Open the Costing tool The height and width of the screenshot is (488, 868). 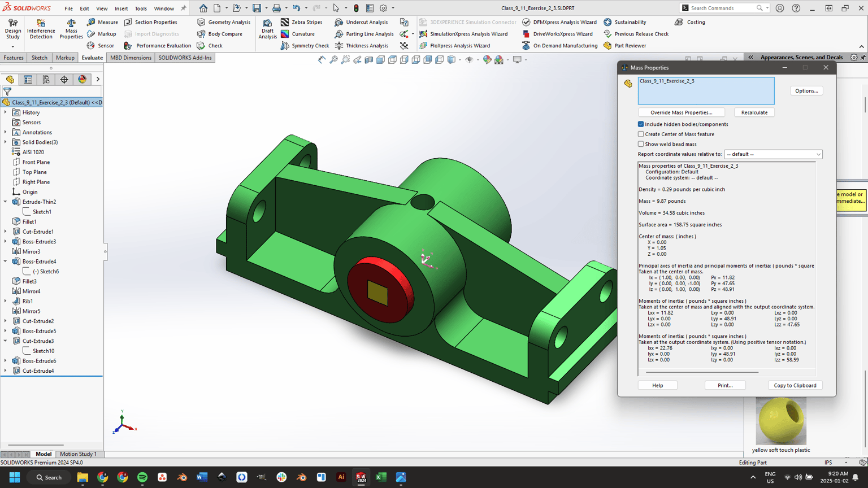point(690,22)
